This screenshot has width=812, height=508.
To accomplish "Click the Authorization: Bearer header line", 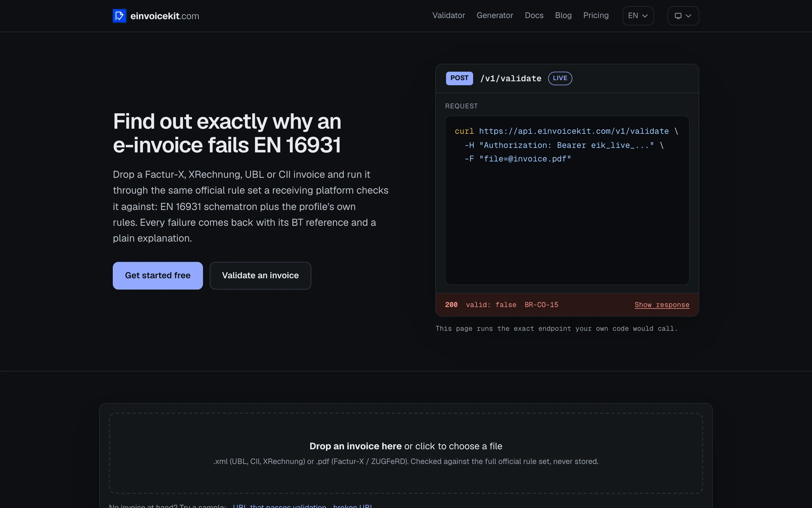I will (x=564, y=145).
